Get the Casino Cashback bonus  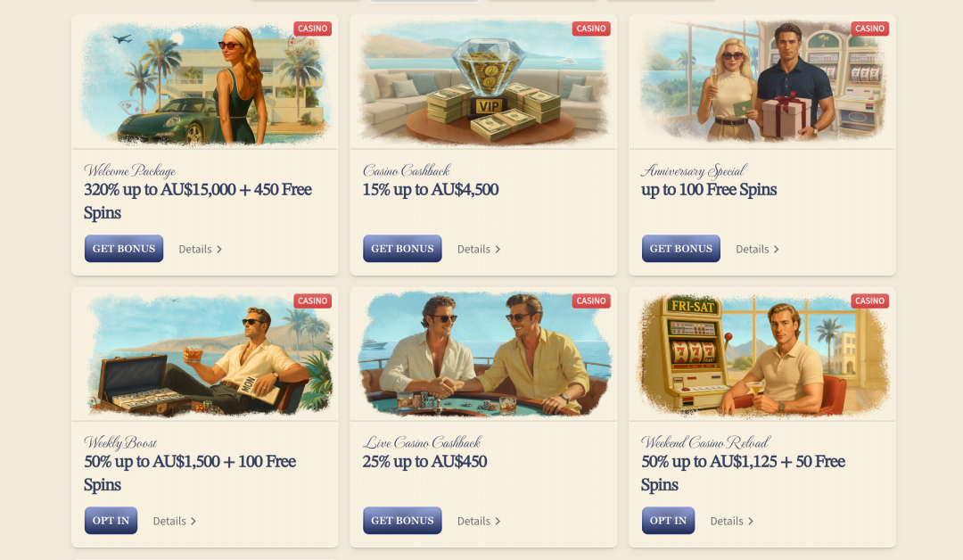[402, 249]
